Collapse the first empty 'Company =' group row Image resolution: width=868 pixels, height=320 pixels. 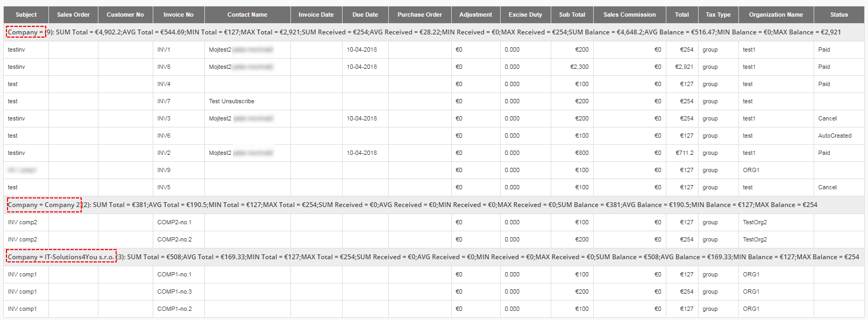tap(26, 32)
